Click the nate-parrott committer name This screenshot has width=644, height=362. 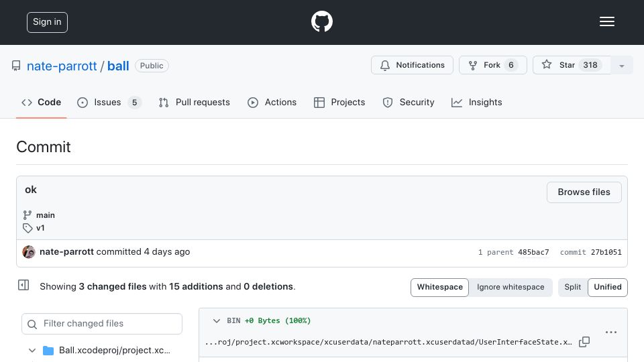tap(66, 251)
